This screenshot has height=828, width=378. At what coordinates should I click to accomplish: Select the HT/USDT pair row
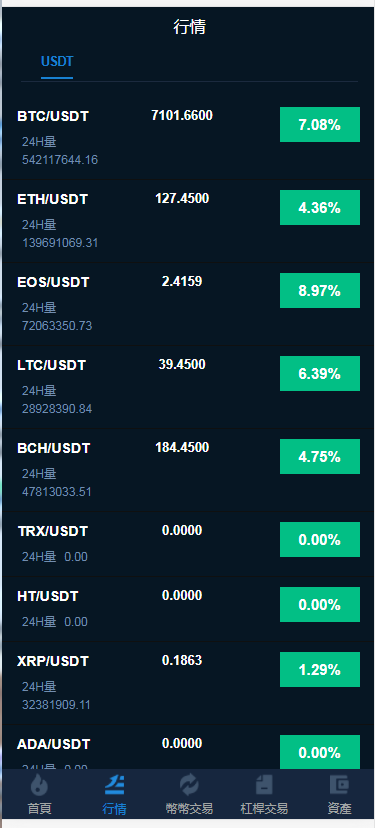point(189,608)
